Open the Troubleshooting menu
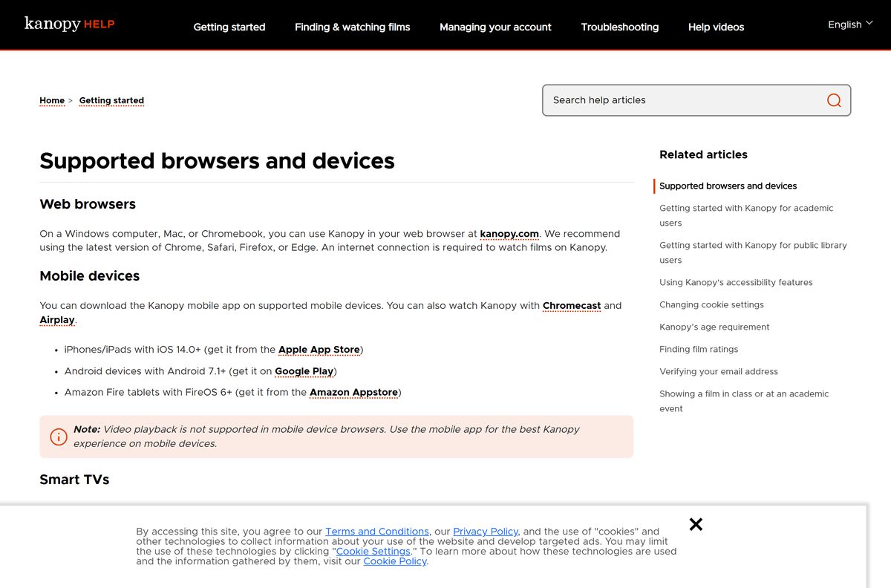Image resolution: width=891 pixels, height=588 pixels. coord(620,27)
